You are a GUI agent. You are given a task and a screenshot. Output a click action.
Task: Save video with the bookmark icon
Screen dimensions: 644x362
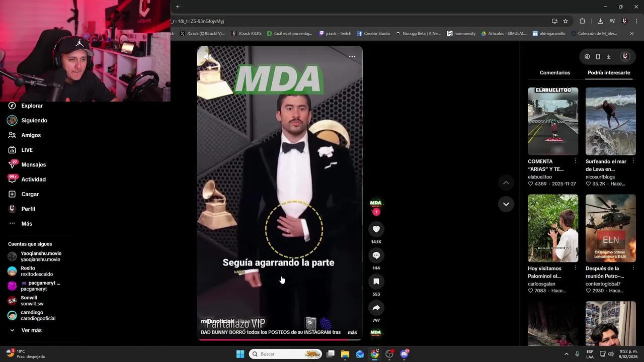point(376,282)
